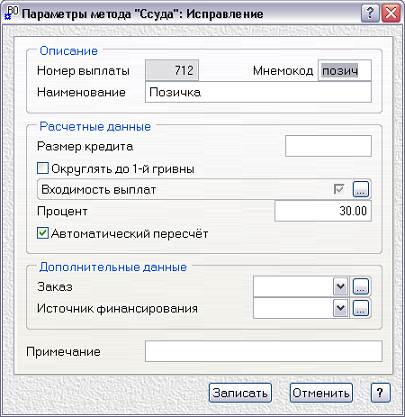
Task: Expand the Заказ dropdown list
Action: coord(340,286)
